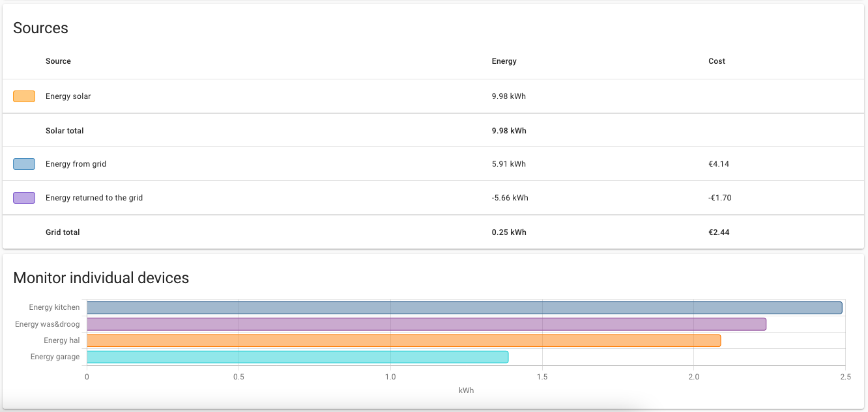868x412 pixels.
Task: Click the blue Energy from grid swatch
Action: (x=24, y=164)
